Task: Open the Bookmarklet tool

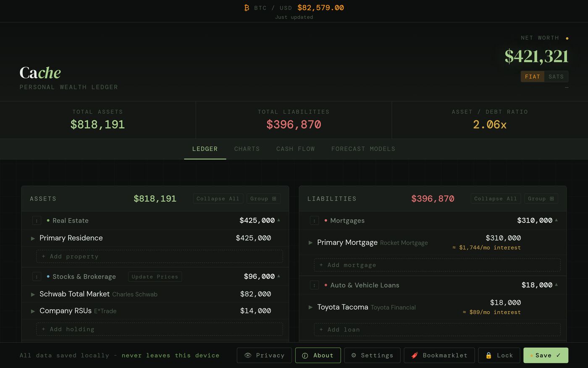Action: tap(439, 355)
